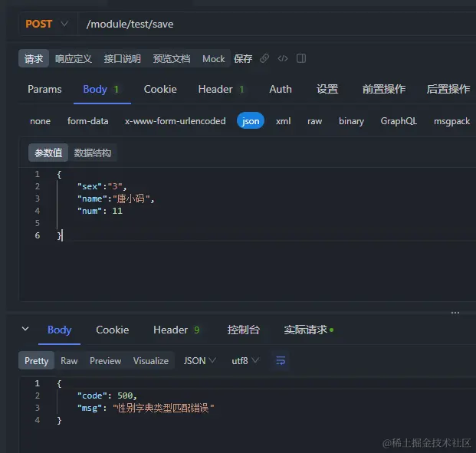
Task: Open the response Cookie tab
Action: pos(113,330)
